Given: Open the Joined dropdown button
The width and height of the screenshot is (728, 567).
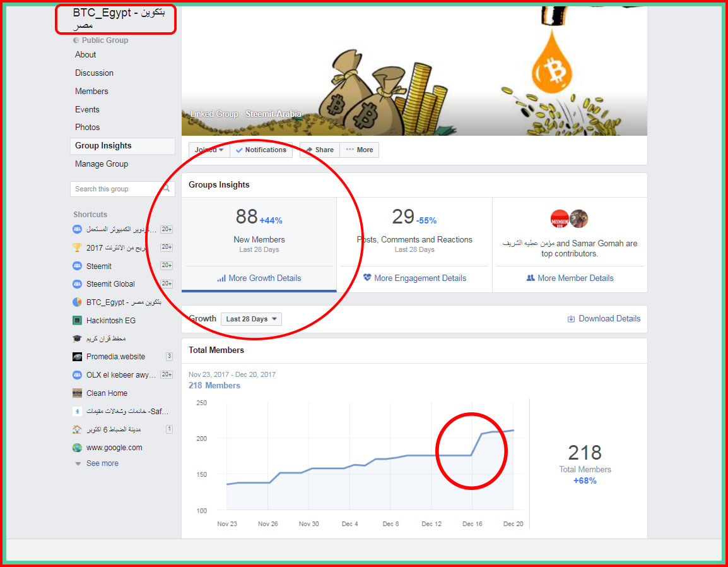Looking at the screenshot, I should 209,150.
